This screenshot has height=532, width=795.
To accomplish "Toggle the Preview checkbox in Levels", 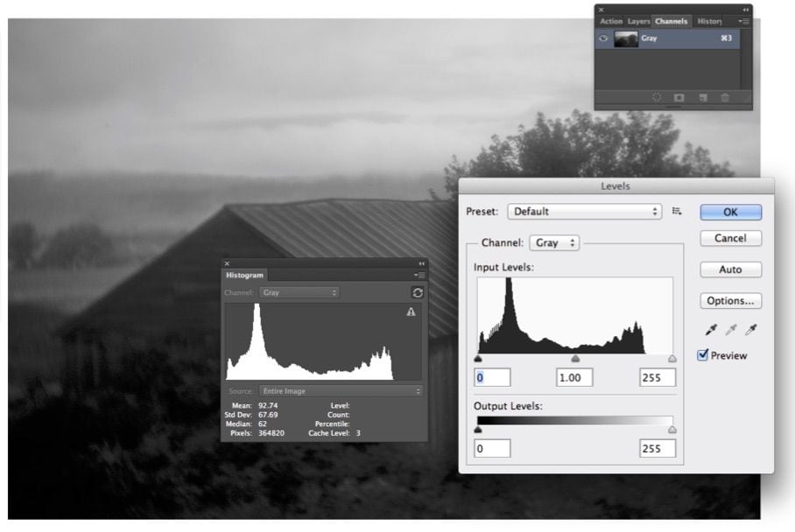I will pyautogui.click(x=703, y=355).
